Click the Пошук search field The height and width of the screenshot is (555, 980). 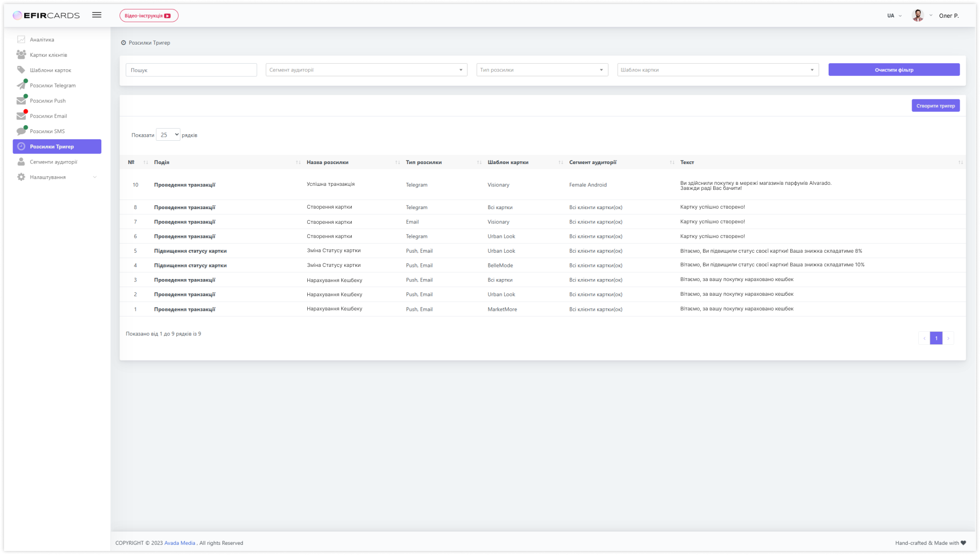191,70
